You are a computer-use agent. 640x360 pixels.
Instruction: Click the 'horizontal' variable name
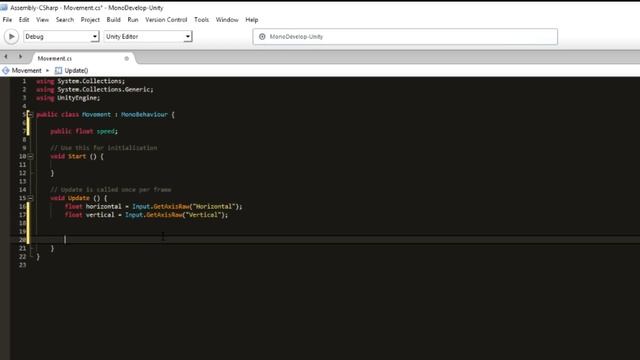click(x=104, y=207)
